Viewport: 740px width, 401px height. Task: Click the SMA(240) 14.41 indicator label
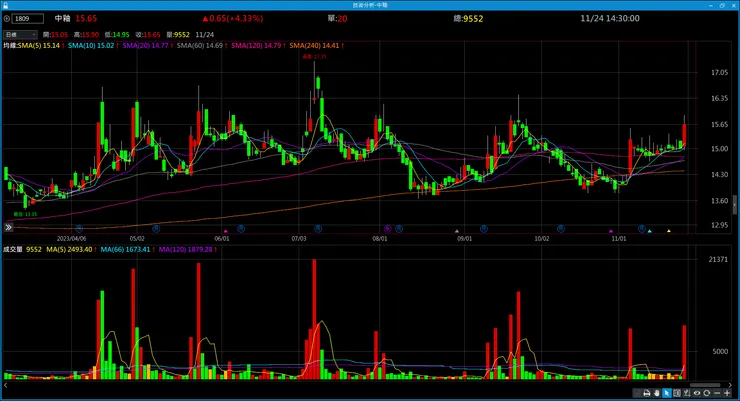316,46
